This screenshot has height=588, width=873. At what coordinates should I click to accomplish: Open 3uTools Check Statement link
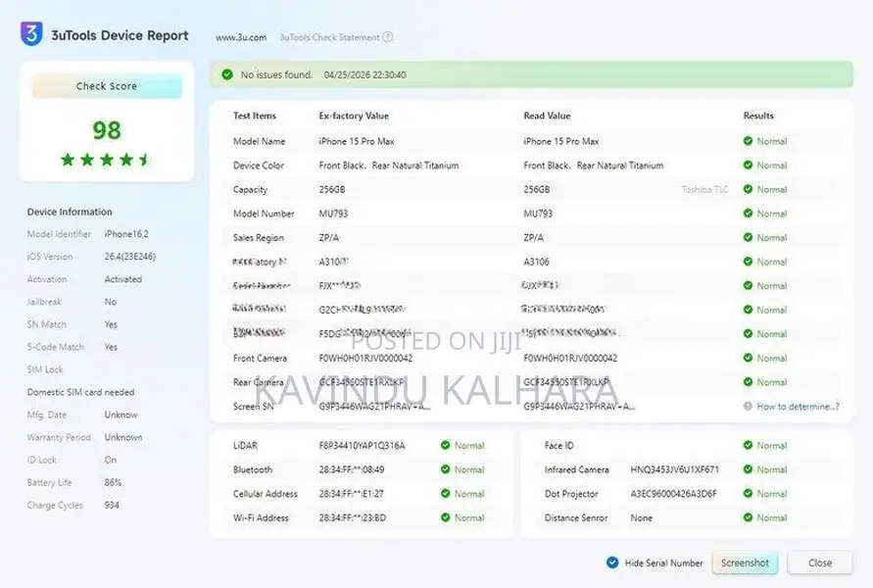click(x=329, y=37)
